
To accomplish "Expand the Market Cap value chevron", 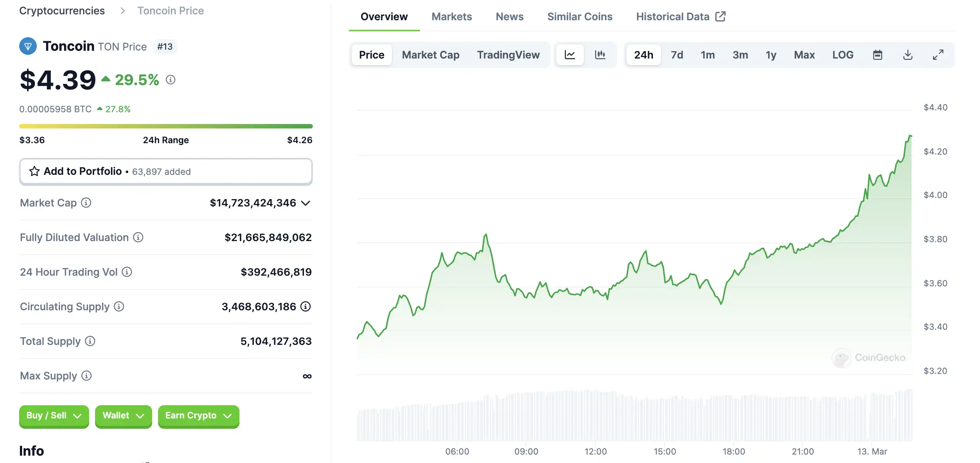I will coord(305,203).
